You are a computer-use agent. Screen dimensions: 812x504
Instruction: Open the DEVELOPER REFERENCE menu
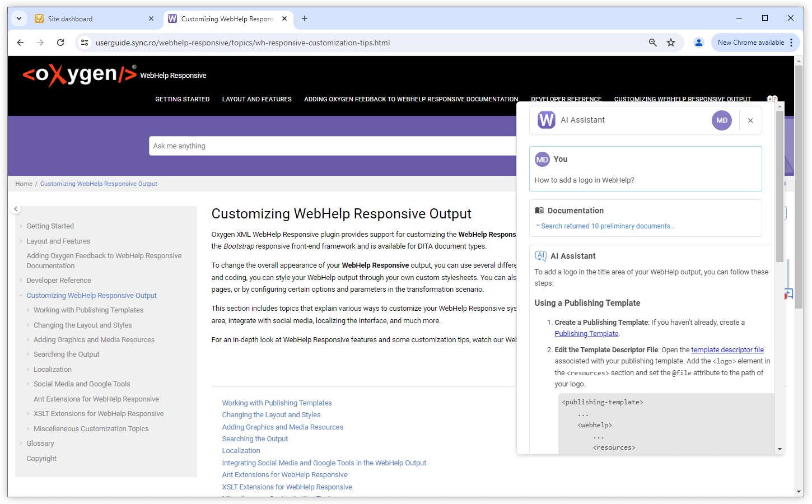566,99
